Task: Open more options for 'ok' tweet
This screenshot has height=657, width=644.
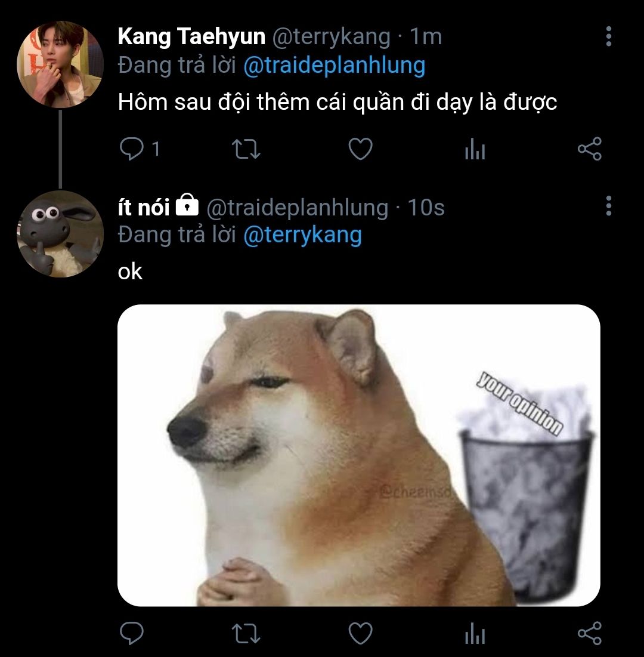Action: [608, 206]
